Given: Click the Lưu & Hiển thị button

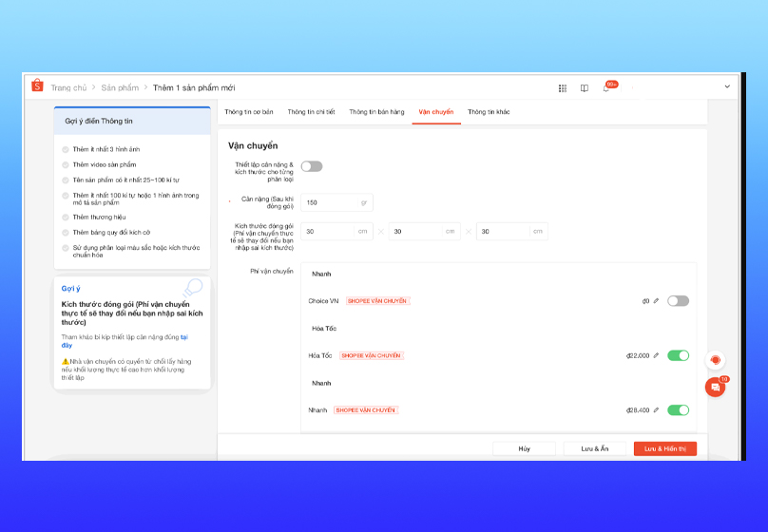Looking at the screenshot, I should tap(664, 448).
